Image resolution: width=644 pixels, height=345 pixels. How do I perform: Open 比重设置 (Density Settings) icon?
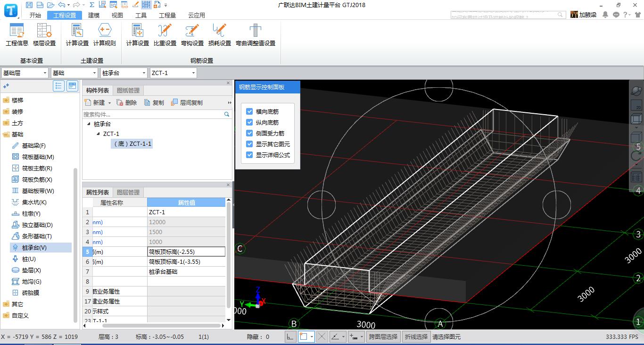click(x=165, y=35)
